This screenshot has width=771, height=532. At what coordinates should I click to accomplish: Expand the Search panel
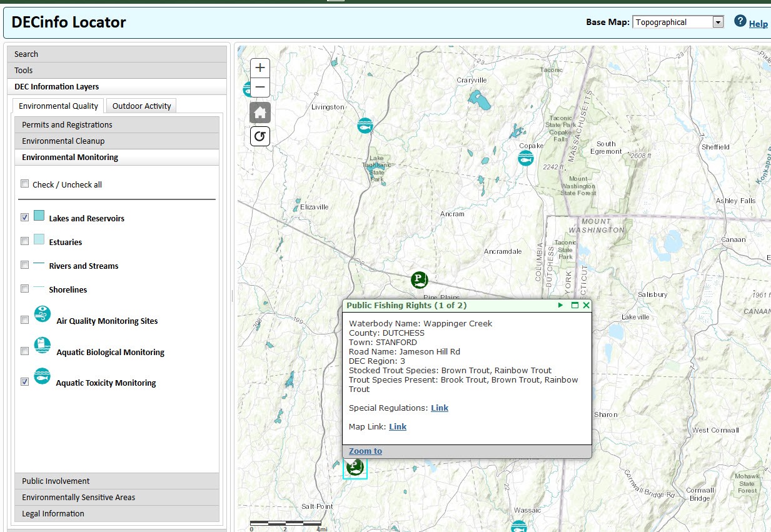pyautogui.click(x=116, y=54)
